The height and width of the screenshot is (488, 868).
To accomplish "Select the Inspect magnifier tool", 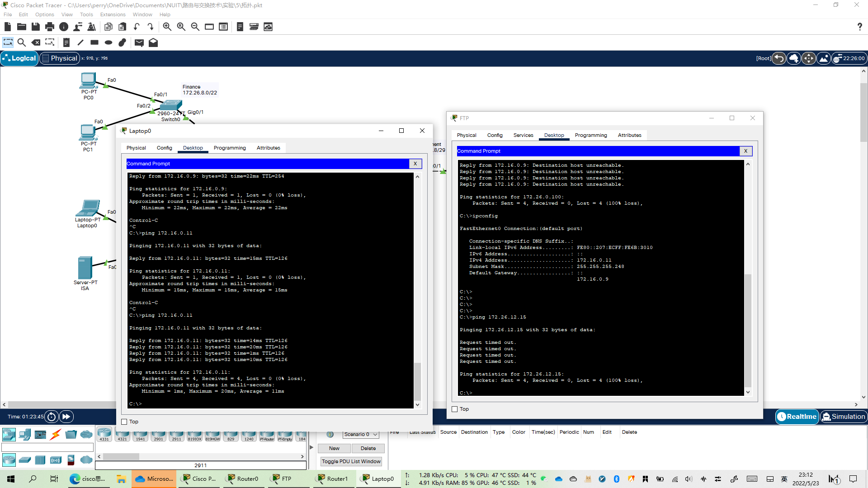I will click(21, 42).
